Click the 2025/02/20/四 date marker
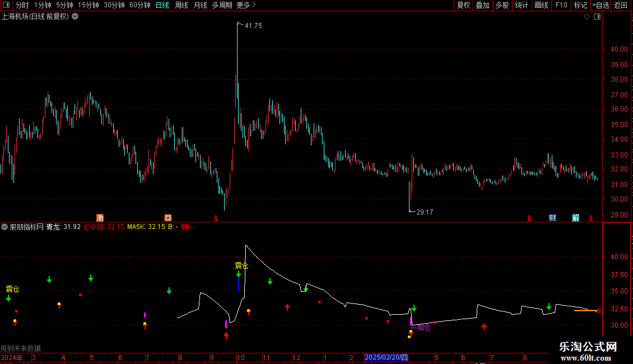Viewport: 633px width, 364px height. coord(386,357)
